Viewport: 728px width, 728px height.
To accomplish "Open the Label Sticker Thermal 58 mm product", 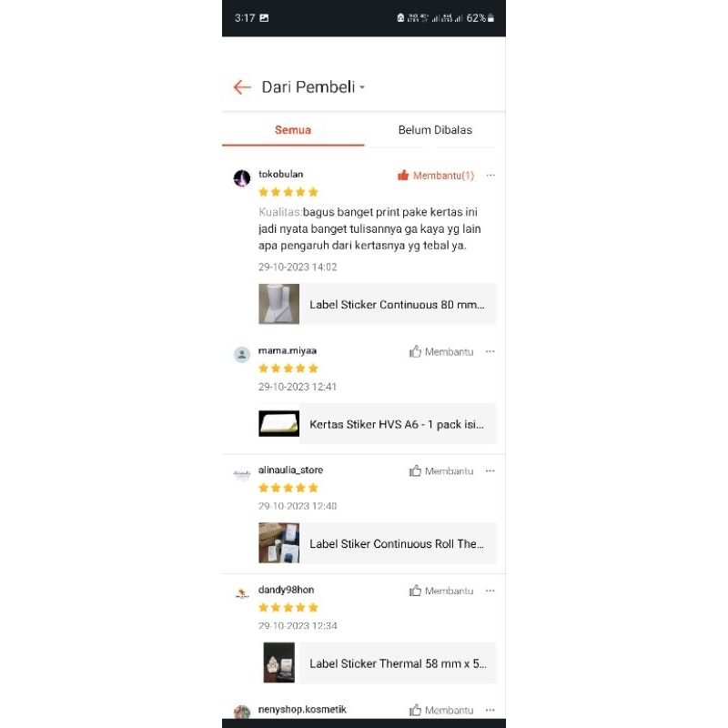I will [378, 663].
